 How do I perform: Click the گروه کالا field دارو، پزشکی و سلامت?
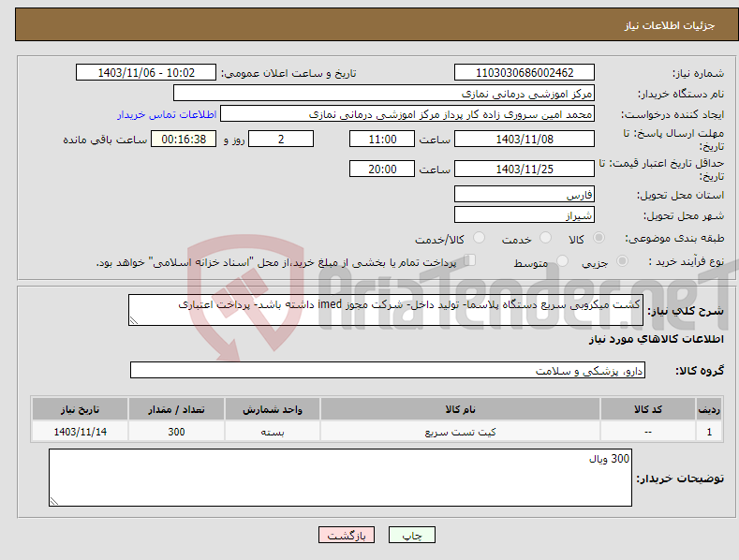click(x=388, y=371)
